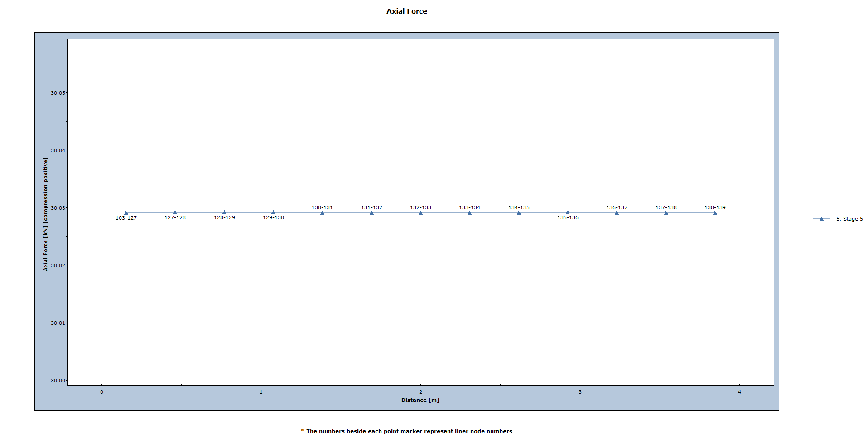Select the 136-137 triangle marker
This screenshot has width=868, height=439.
617,212
